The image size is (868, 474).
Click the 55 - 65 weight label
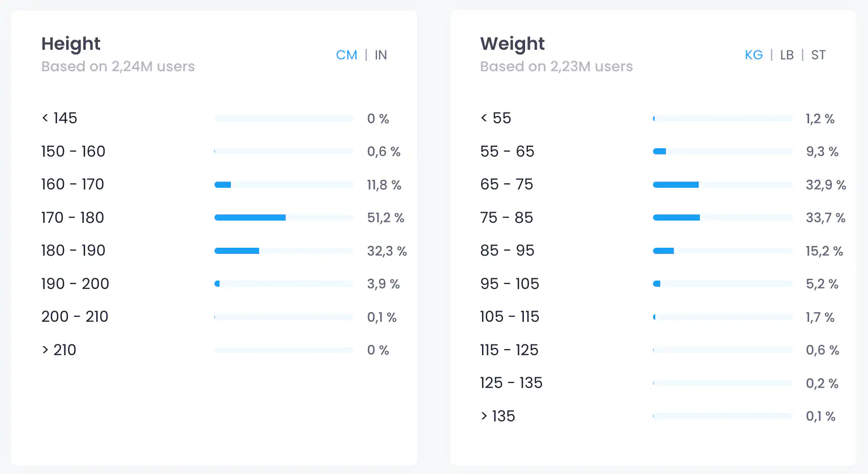[507, 152]
